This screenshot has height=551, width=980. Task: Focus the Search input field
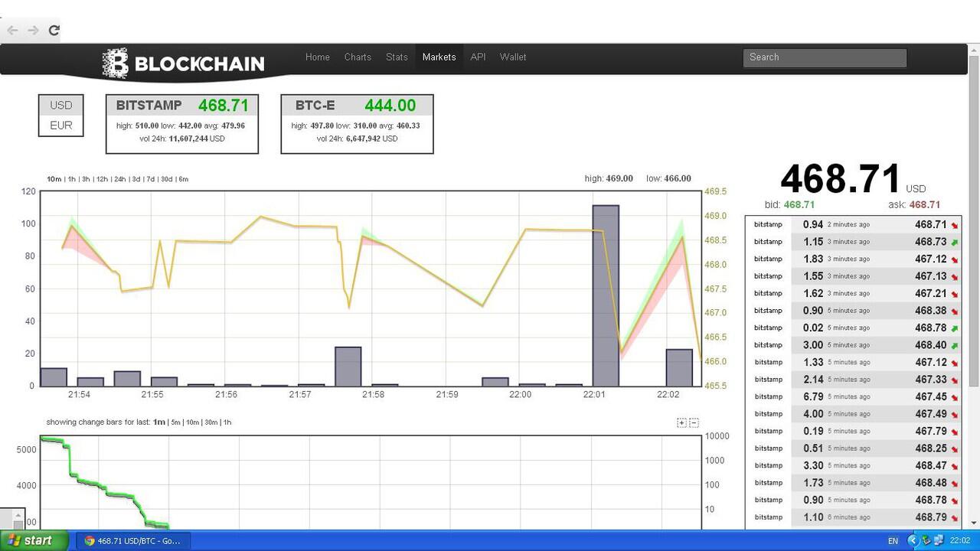[825, 57]
